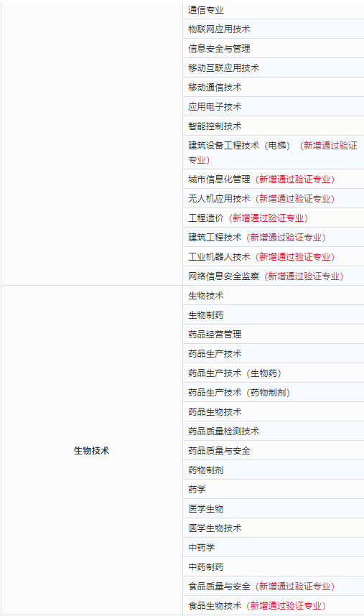Click the 信息安全与管理 cell
364x616 pixels.
tap(274, 48)
